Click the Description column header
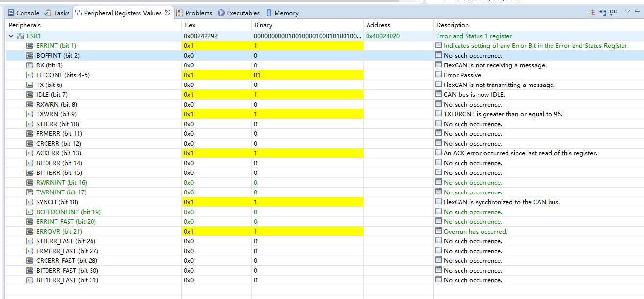 451,25
